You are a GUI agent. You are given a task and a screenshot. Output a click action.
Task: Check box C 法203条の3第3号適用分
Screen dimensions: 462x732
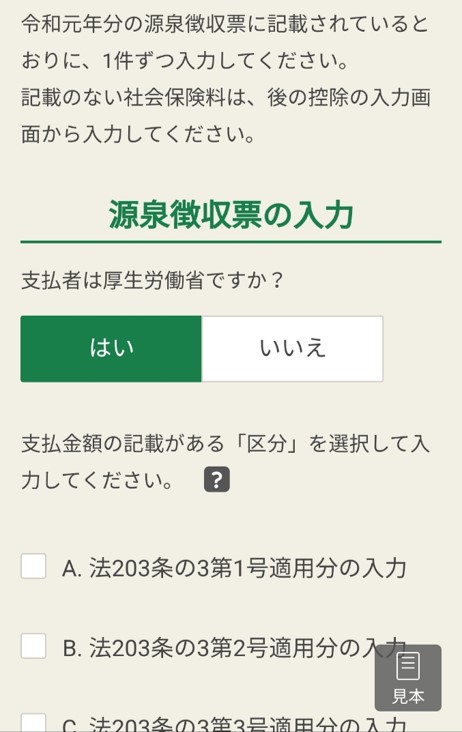coord(34,723)
